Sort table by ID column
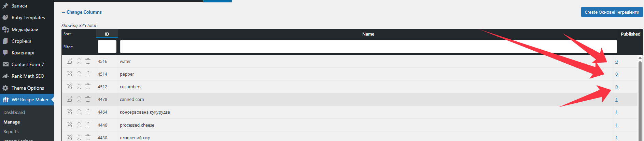644x141 pixels. (107, 34)
